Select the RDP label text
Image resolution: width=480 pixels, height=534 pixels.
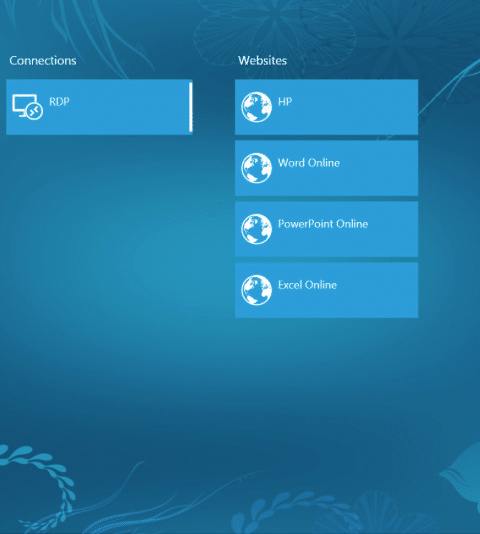(59, 101)
